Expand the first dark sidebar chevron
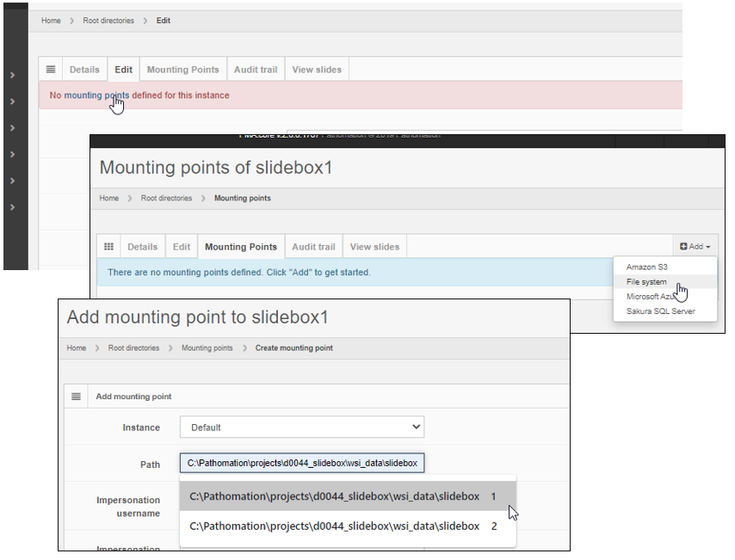 12,76
